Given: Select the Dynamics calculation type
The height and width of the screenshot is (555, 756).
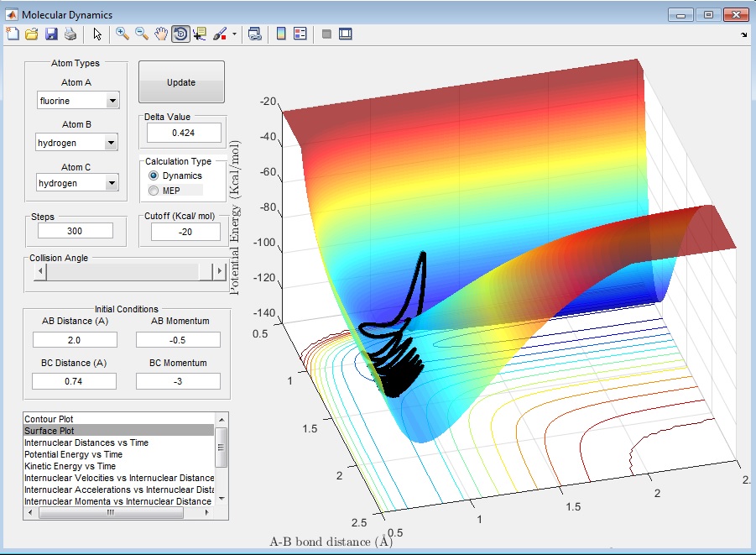Looking at the screenshot, I should (153, 175).
